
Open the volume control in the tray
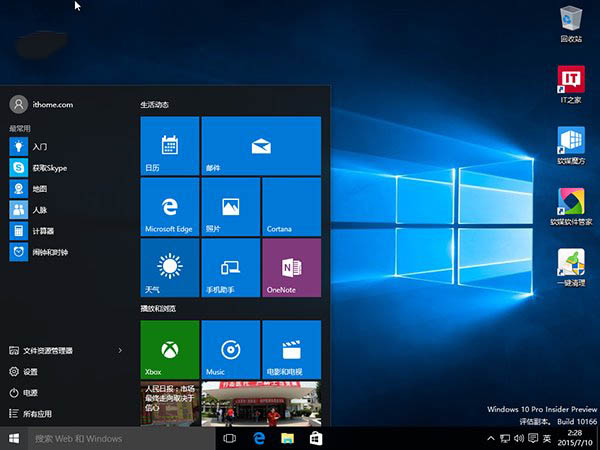[x=518, y=439]
